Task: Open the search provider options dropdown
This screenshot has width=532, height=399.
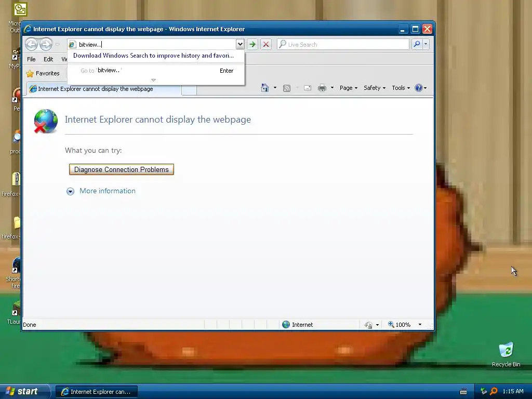Action: [426, 44]
